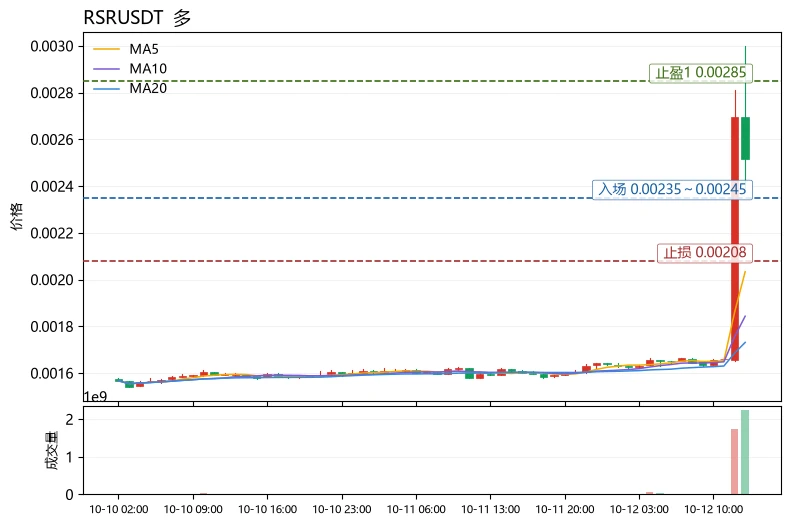
Task: Click the 1e9 volume scale note
Action: pos(95,397)
